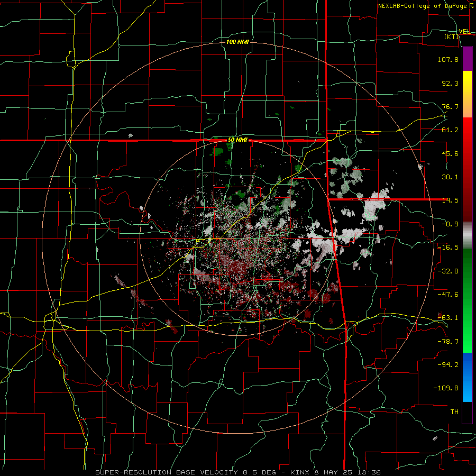This screenshot has height=476, width=476.
Task: Select the 50 NMI range ring label
Action: (237, 140)
